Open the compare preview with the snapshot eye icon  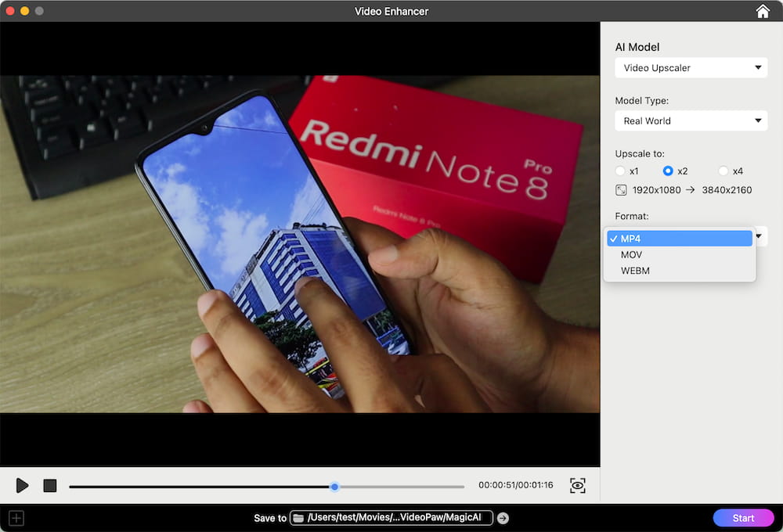[578, 485]
